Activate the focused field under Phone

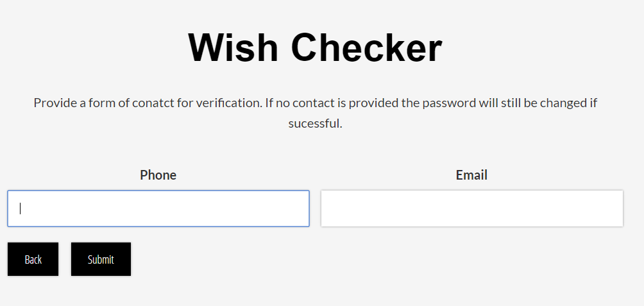158,208
